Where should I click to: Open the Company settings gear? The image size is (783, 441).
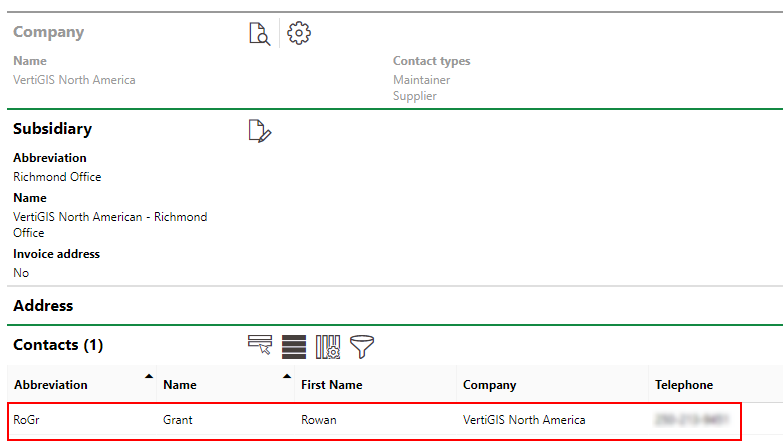[299, 33]
